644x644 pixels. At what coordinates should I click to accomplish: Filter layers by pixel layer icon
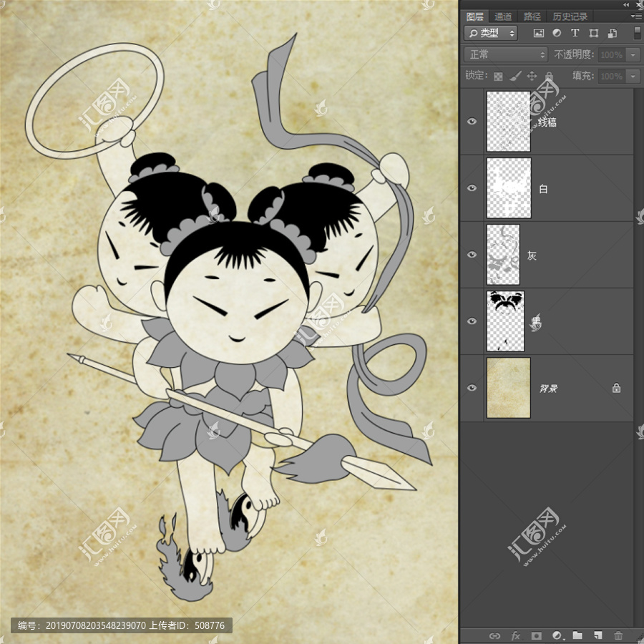click(538, 33)
